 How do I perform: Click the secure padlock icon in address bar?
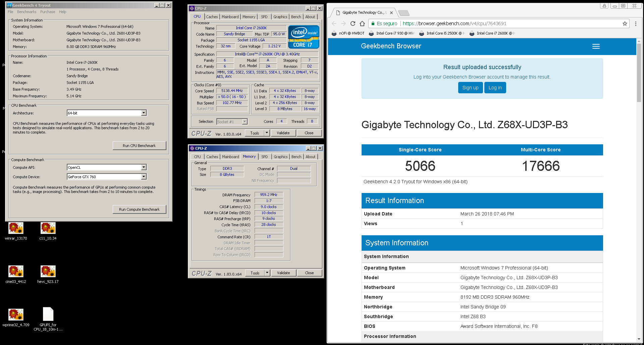373,23
